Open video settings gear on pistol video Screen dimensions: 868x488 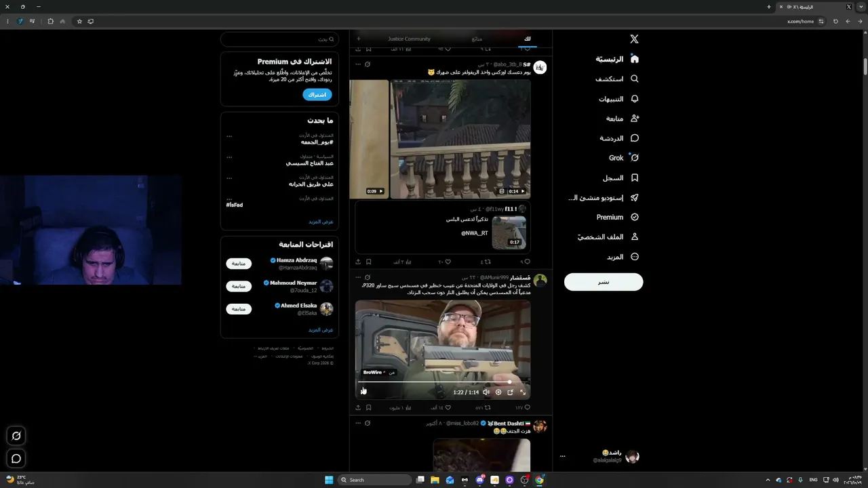pyautogui.click(x=498, y=392)
